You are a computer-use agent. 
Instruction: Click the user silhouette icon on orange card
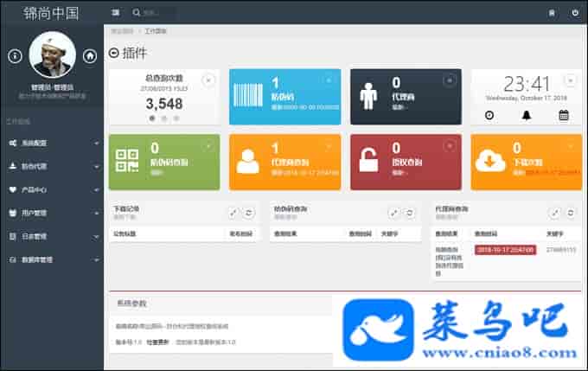[x=247, y=162]
